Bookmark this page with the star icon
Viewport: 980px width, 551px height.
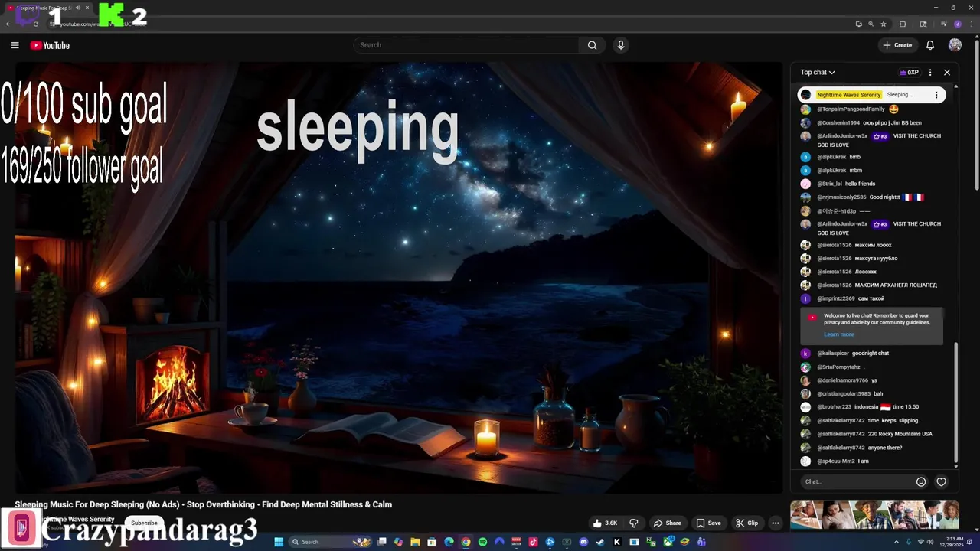(x=884, y=24)
